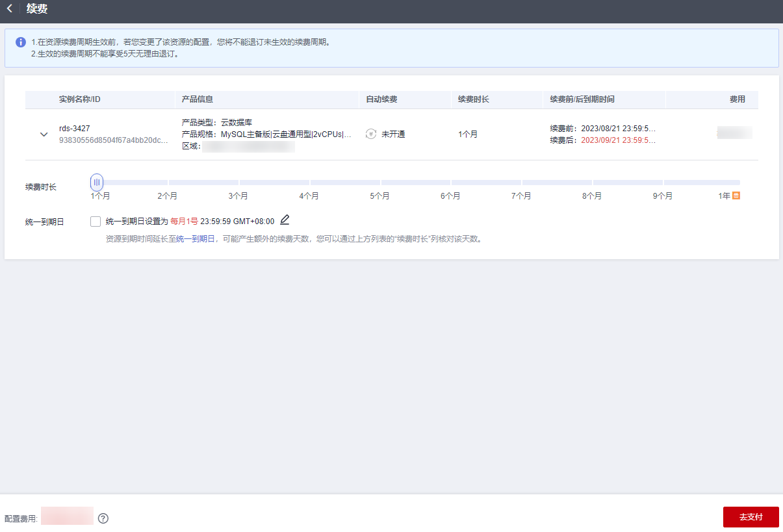Select 9个月 on the duration slider
This screenshot has height=532, width=783.
[663, 196]
